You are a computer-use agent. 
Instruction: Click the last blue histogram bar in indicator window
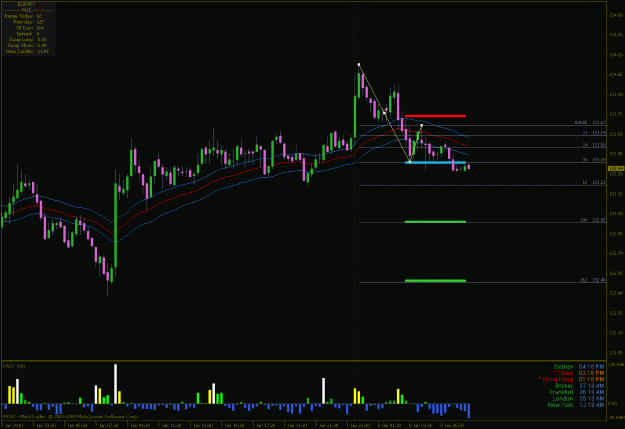pos(469,411)
